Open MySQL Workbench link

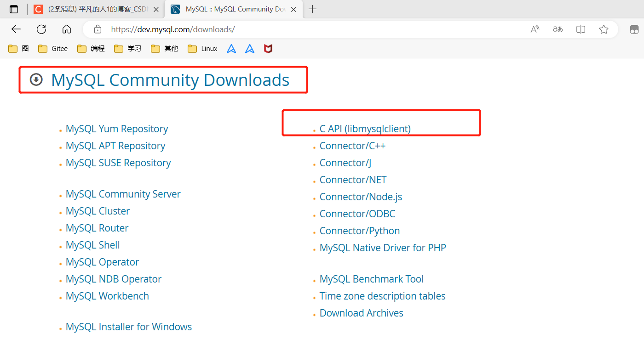click(x=107, y=296)
